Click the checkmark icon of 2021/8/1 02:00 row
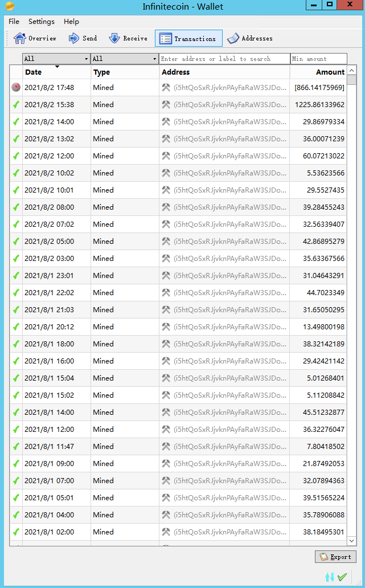The height and width of the screenshot is (588, 365). coord(16,532)
